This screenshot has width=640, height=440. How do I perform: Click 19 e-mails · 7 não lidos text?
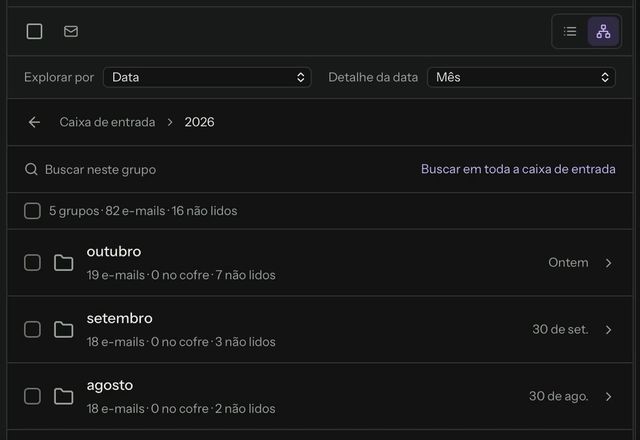pyautogui.click(x=181, y=275)
